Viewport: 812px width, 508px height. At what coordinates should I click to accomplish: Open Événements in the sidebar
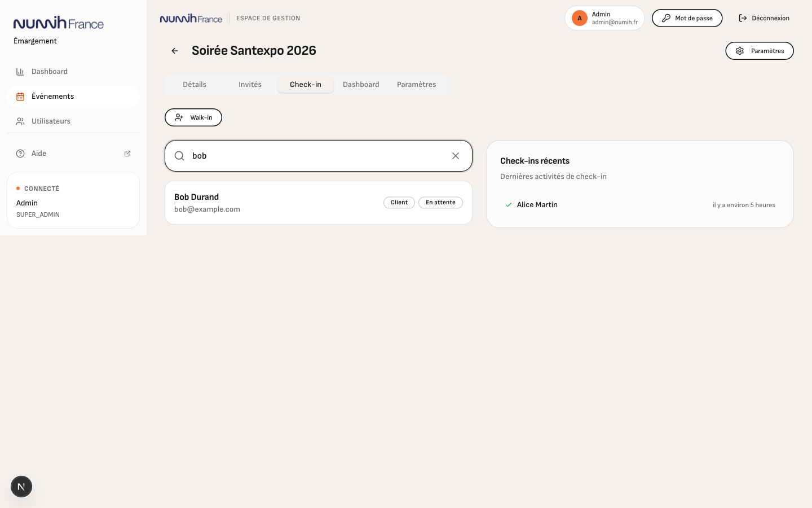(x=73, y=97)
